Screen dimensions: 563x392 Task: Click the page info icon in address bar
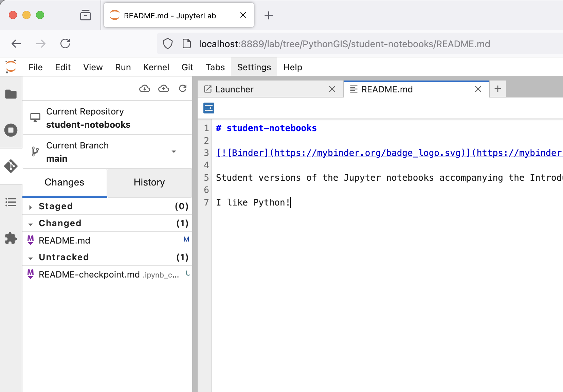187,44
